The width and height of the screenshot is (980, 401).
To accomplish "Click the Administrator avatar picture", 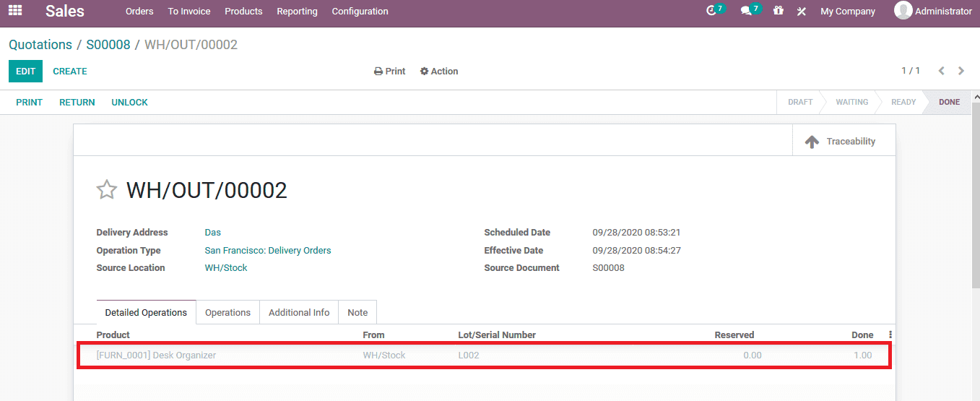I will click(903, 11).
